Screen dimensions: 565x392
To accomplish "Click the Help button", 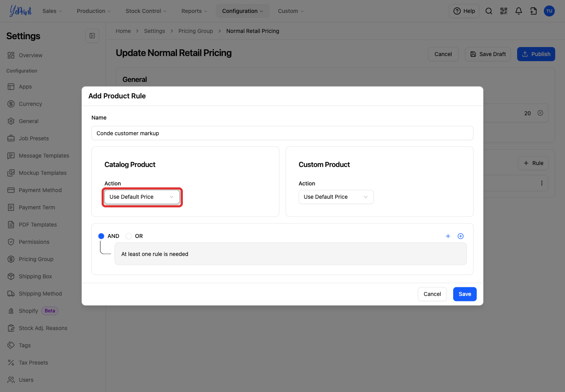I will pyautogui.click(x=464, y=11).
